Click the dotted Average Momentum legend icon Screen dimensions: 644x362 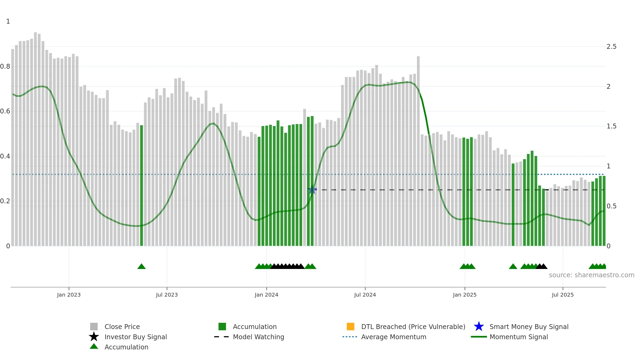click(x=350, y=337)
